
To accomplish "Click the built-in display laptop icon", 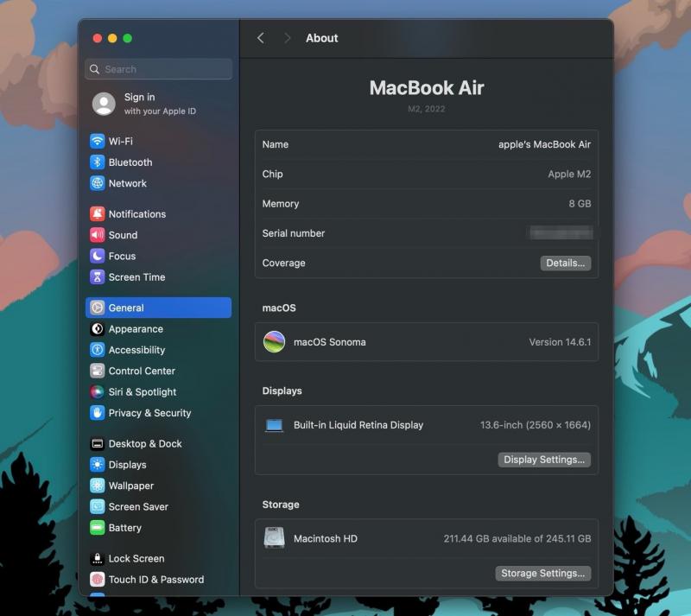I will [x=274, y=425].
